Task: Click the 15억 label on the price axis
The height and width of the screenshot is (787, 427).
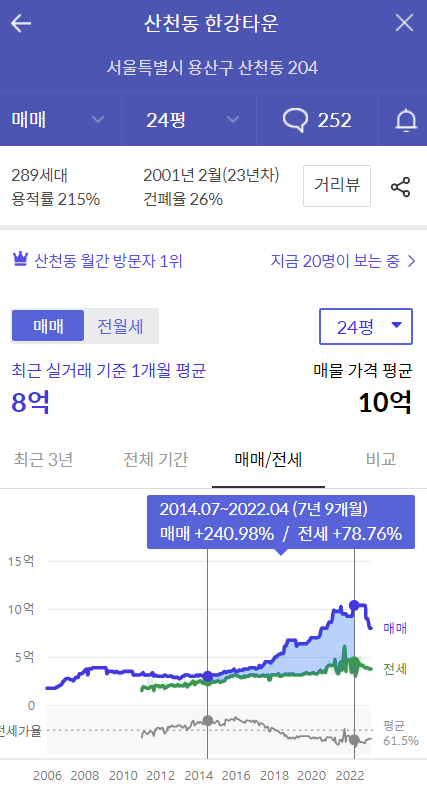Action: tap(21, 561)
